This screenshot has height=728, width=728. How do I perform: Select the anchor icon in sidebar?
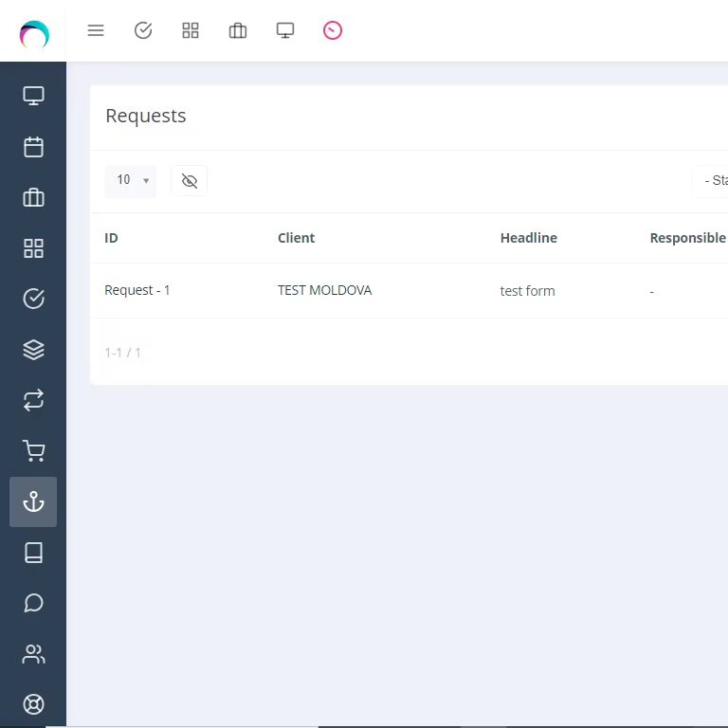coord(33,501)
